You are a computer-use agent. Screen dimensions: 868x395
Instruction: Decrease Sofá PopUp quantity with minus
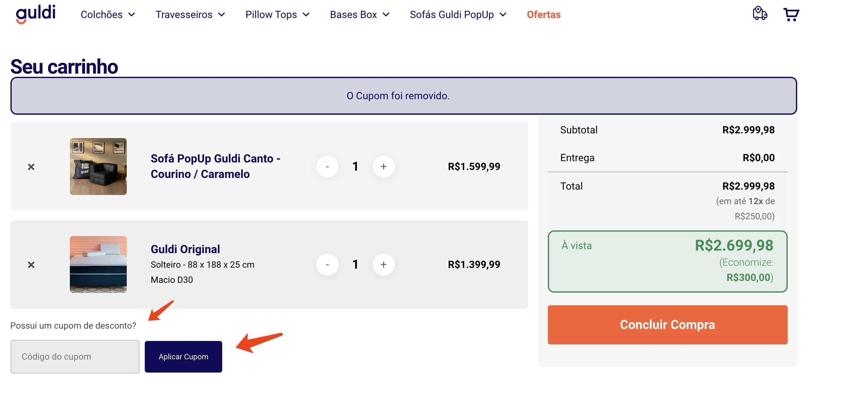[x=327, y=166]
